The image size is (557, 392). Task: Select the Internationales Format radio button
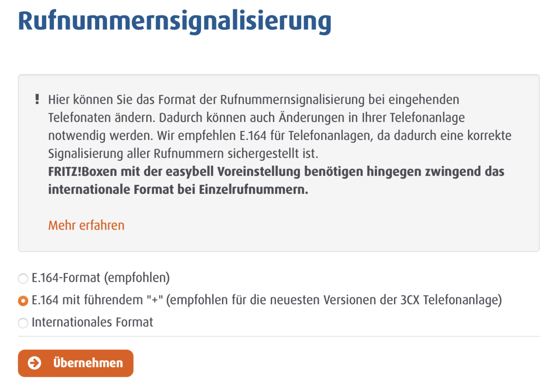pyautogui.click(x=23, y=323)
